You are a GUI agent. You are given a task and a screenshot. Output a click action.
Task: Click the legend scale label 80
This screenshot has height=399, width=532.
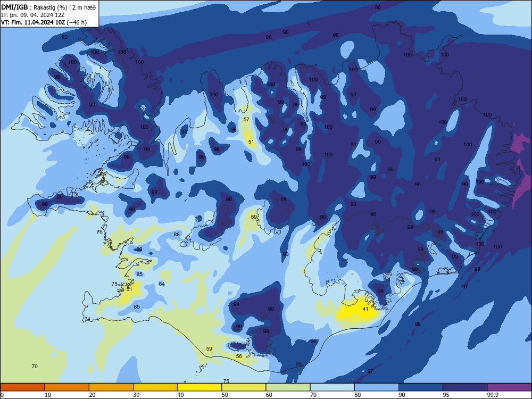pyautogui.click(x=358, y=395)
